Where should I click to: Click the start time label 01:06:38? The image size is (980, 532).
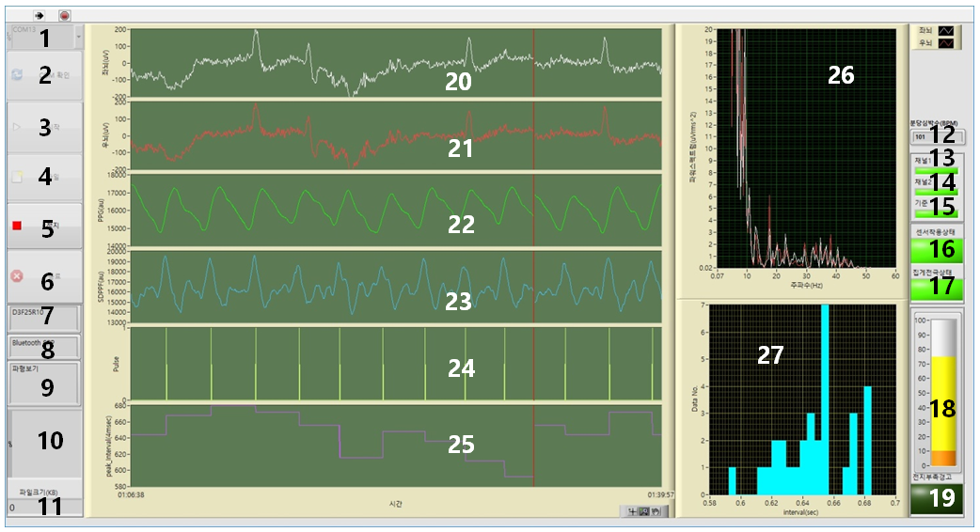coord(132,494)
